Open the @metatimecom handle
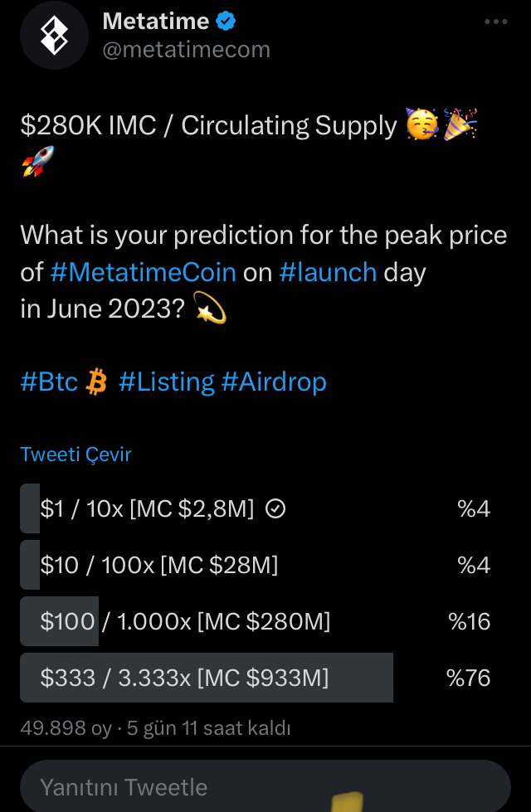Viewport: 531px width, 812px height. point(187,50)
